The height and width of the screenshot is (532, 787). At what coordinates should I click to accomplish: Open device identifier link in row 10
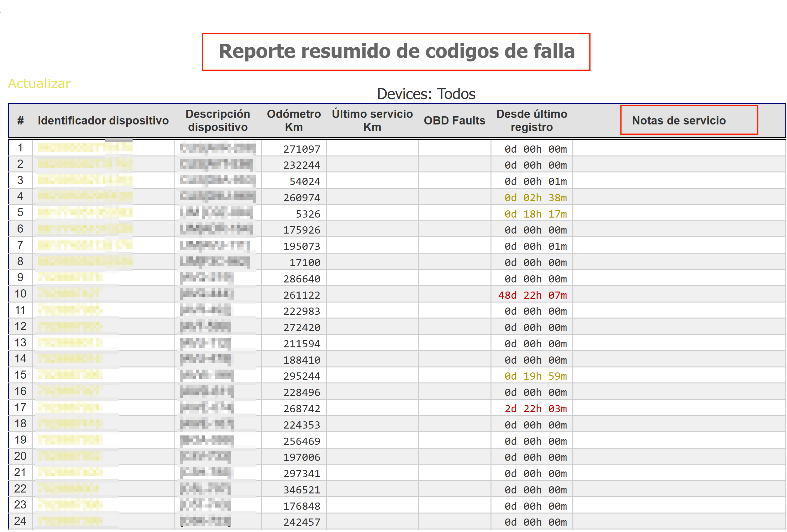tap(69, 294)
